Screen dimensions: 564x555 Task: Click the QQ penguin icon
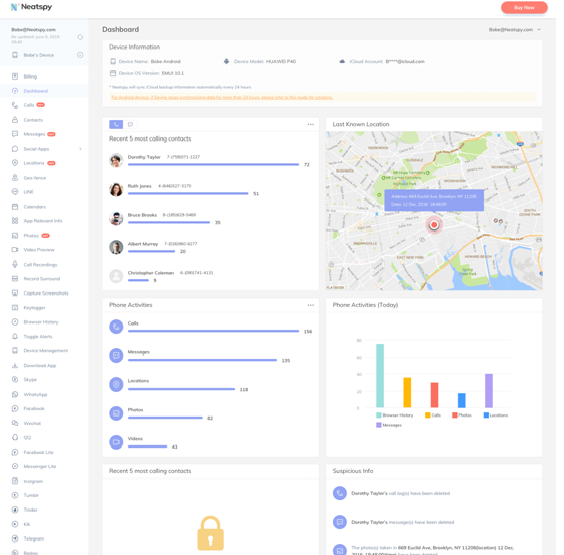coord(15,437)
